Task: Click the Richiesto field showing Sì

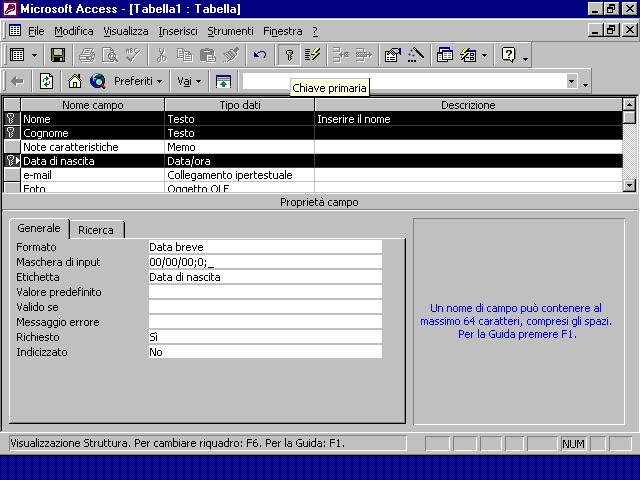Action: (x=265, y=337)
